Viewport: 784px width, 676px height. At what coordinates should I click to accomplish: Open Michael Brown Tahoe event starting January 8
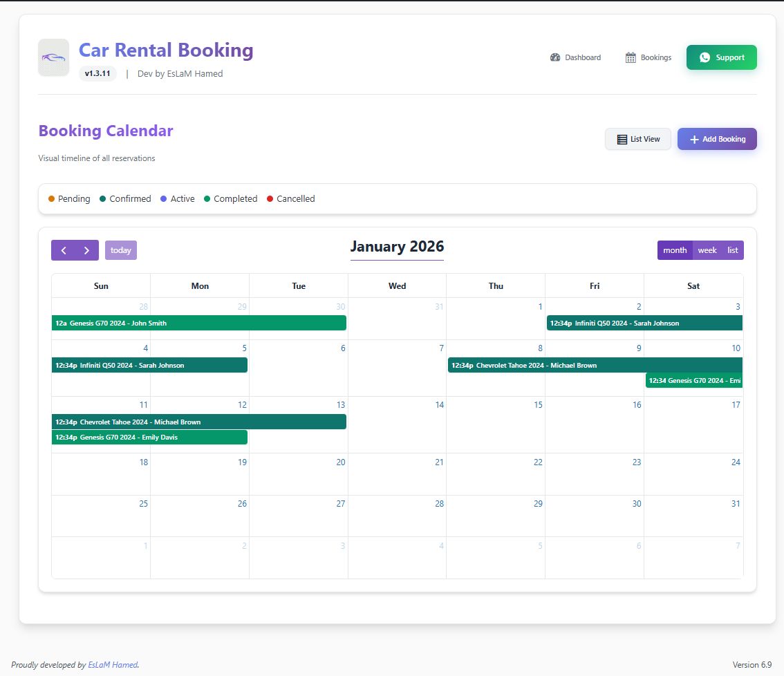[595, 365]
